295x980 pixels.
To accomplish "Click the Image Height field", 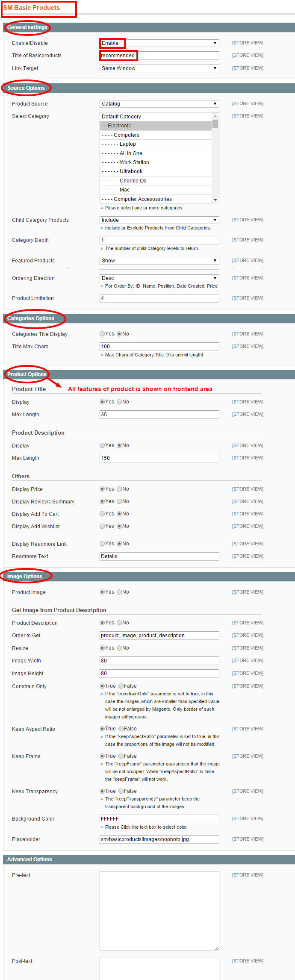I will tap(159, 674).
